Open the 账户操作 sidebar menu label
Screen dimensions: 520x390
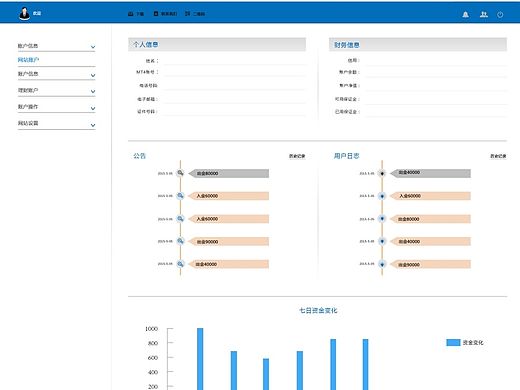point(28,107)
